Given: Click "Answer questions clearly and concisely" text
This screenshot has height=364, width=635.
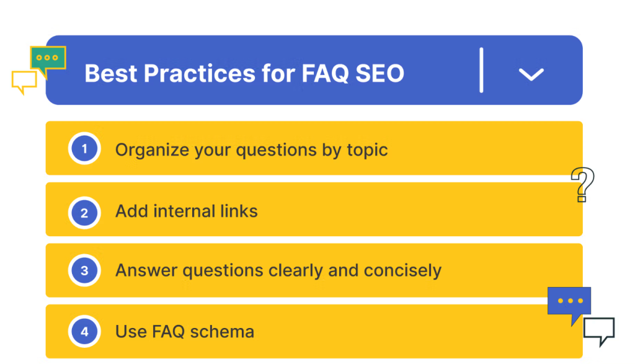Looking at the screenshot, I should [x=278, y=270].
